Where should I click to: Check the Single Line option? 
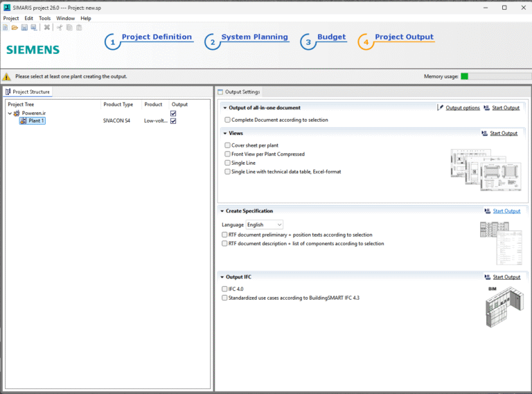tap(227, 163)
